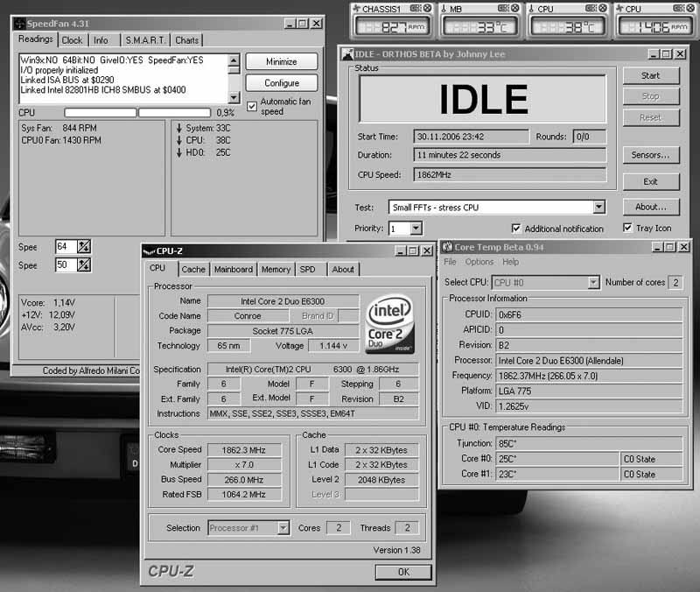The height and width of the screenshot is (592, 700).
Task: Close the CHASSIS1 gadget
Action: point(427,8)
